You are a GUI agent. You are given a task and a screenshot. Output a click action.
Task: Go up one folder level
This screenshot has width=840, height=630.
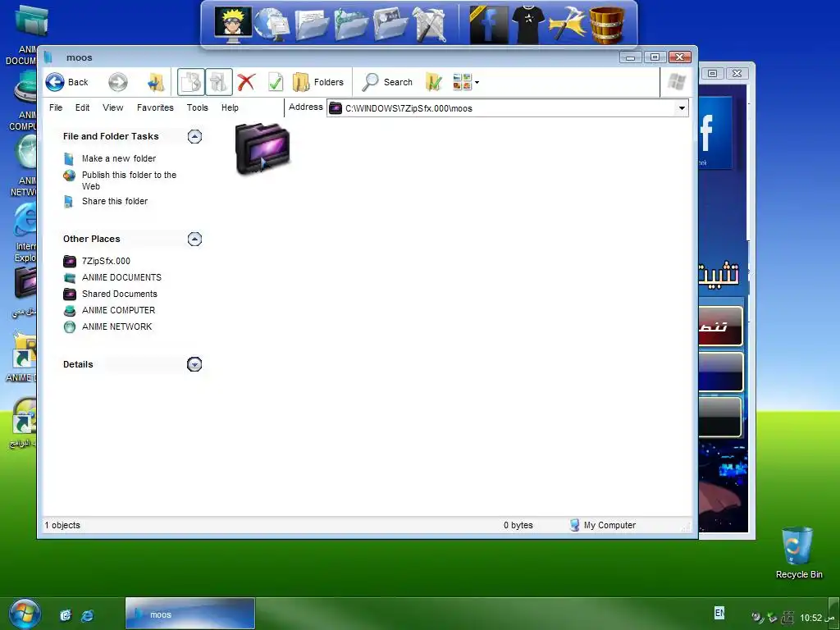(x=156, y=82)
